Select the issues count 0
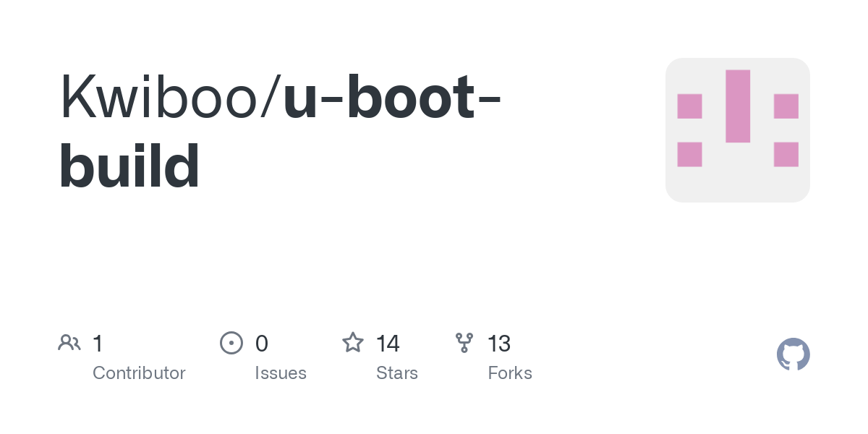This screenshot has height=434, width=868. pyautogui.click(x=262, y=343)
